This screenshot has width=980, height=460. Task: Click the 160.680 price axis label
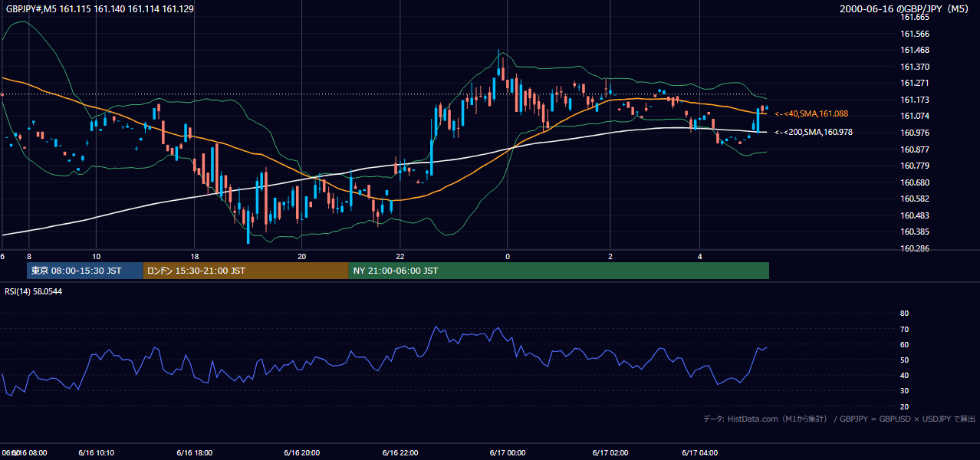point(914,182)
